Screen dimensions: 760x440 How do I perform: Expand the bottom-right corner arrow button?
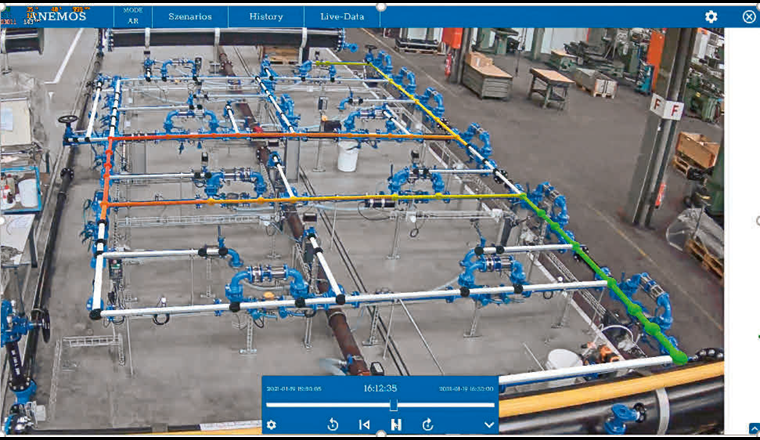tap(753, 429)
